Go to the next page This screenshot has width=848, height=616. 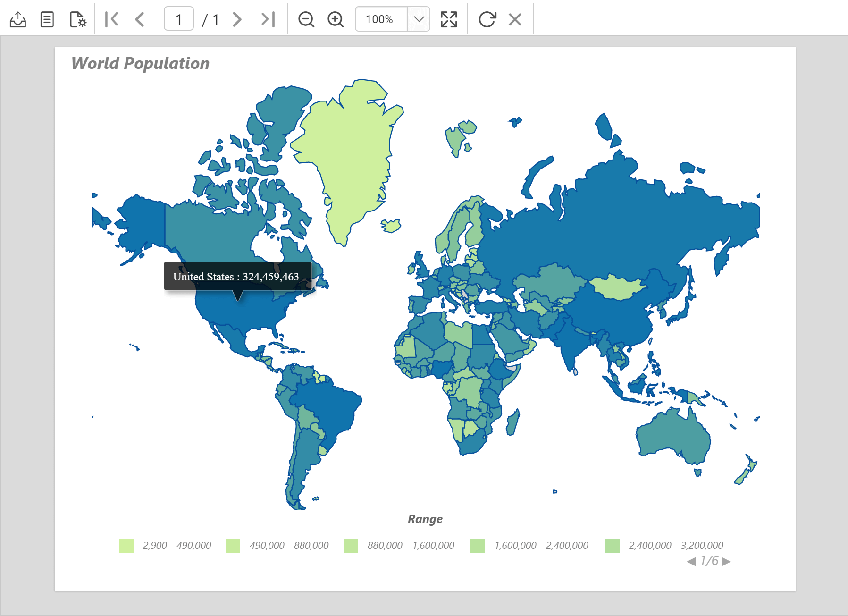237,19
